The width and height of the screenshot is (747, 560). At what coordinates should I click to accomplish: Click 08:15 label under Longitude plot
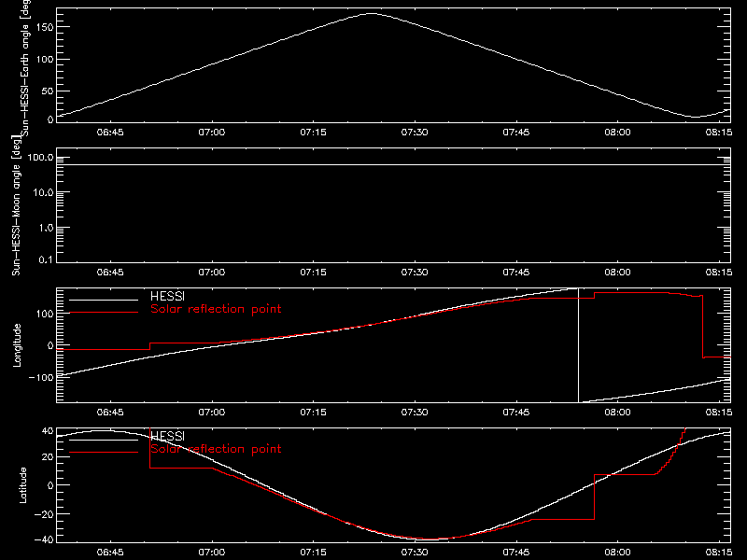[x=719, y=412]
